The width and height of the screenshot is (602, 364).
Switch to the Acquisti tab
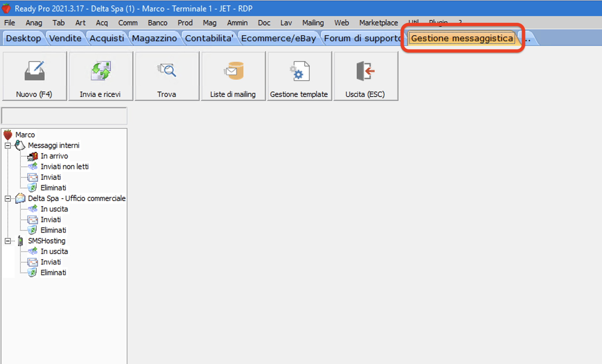[107, 38]
